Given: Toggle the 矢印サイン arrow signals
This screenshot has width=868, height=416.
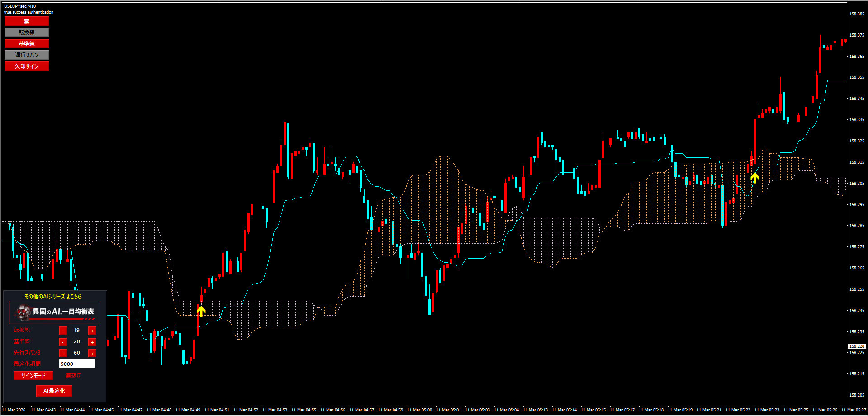Looking at the screenshot, I should (x=26, y=66).
